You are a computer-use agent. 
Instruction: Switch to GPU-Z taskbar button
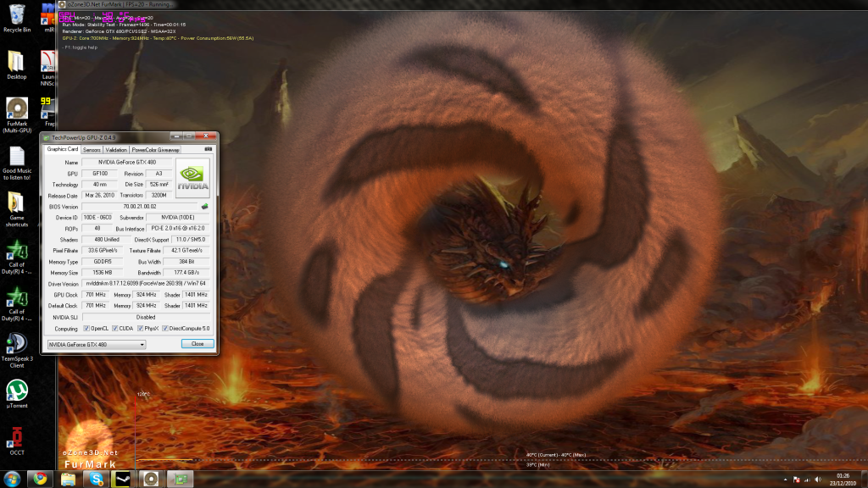click(180, 480)
